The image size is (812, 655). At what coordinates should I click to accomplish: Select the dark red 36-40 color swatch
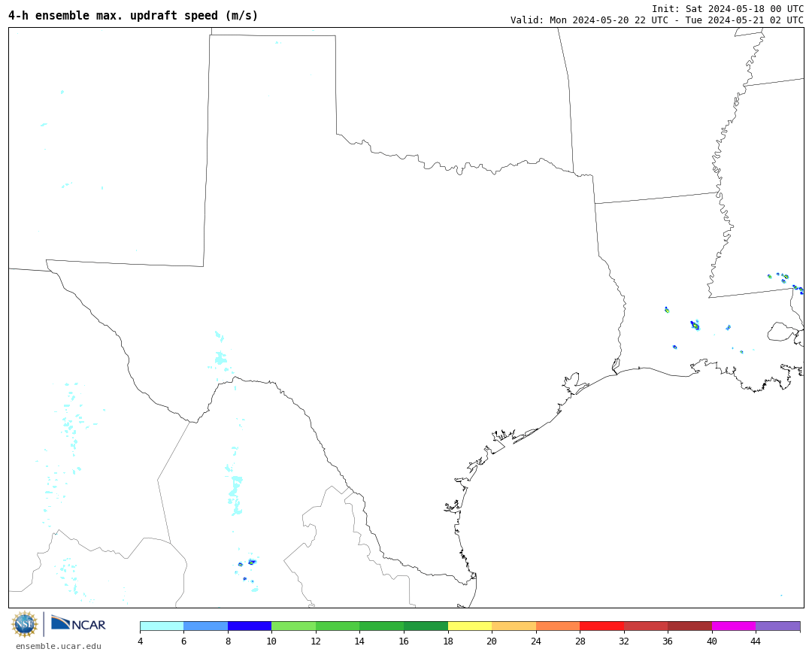(689, 626)
